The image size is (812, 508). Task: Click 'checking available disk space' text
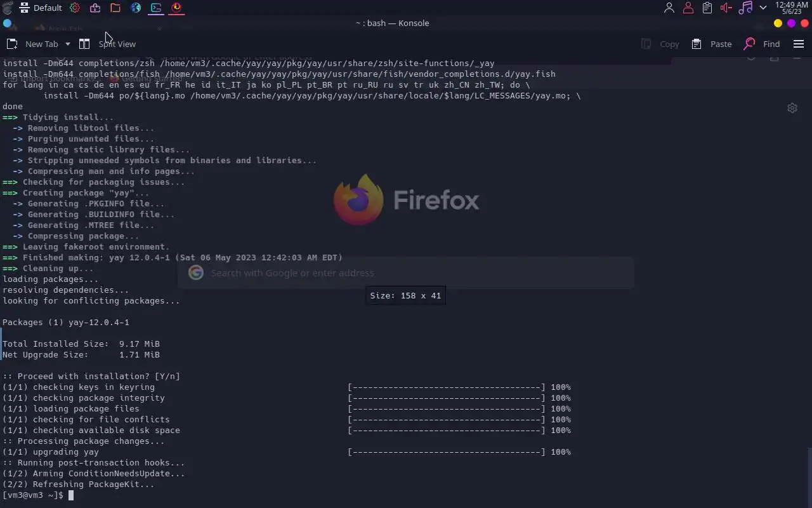point(107,431)
